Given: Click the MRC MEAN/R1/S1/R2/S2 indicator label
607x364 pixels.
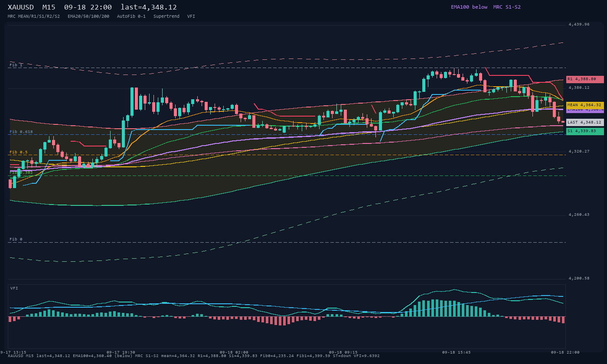Looking at the screenshot, I should pyautogui.click(x=34, y=16).
